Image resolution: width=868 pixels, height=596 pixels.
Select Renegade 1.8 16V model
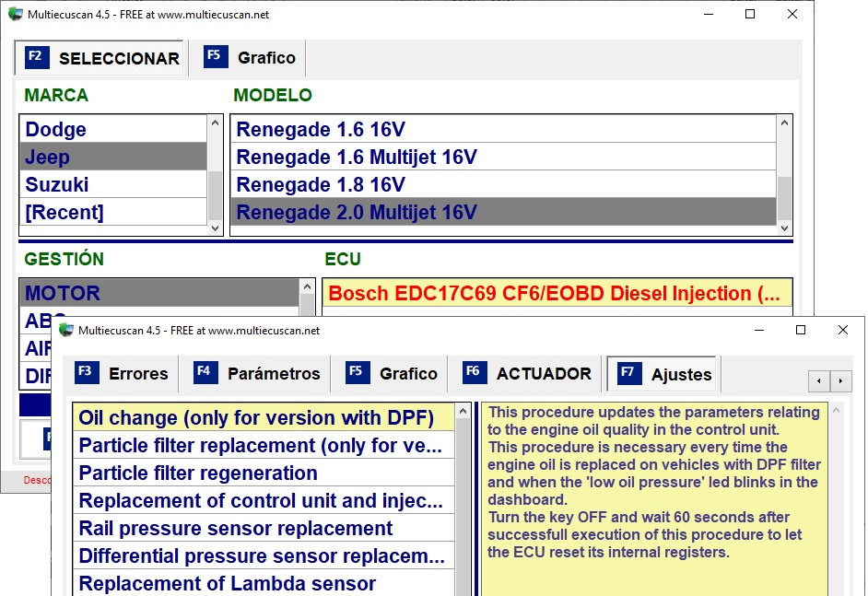coord(503,184)
